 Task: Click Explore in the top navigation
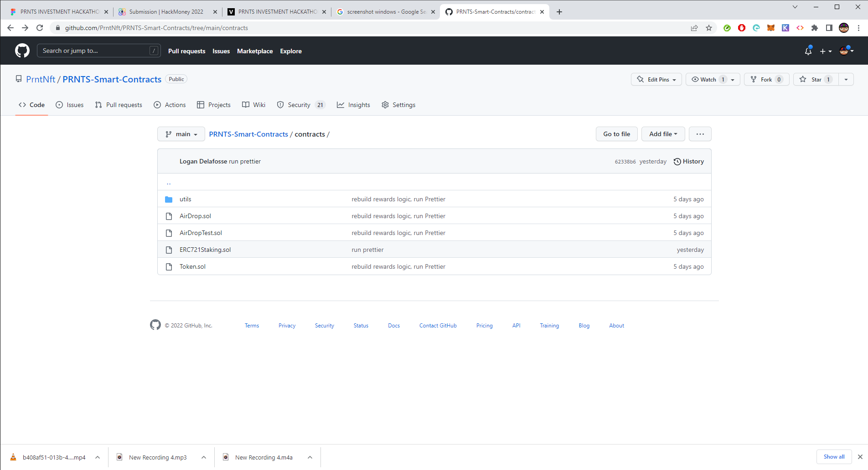(291, 51)
